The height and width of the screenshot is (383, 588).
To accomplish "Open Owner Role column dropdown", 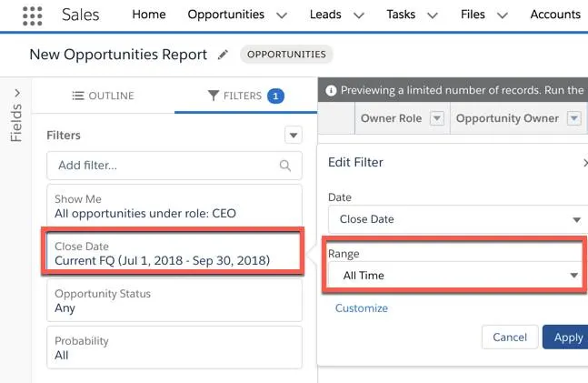I will click(436, 118).
